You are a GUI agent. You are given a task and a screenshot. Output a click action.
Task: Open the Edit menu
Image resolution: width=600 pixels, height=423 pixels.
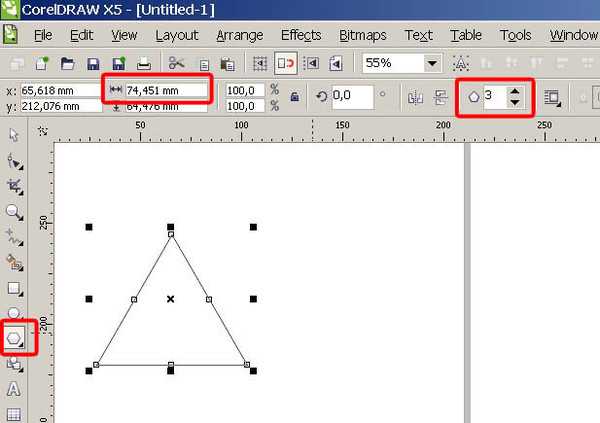click(81, 35)
